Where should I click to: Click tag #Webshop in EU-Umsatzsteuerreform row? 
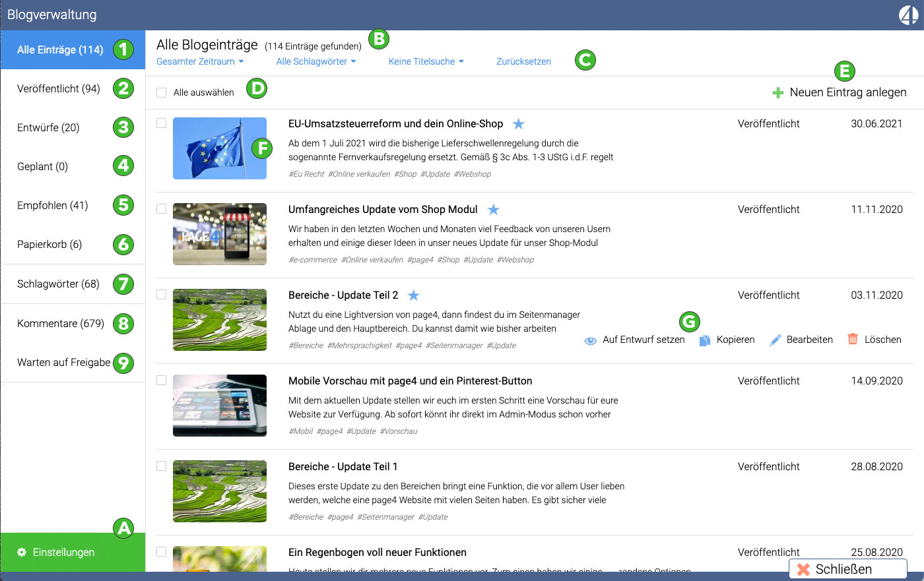click(x=473, y=174)
